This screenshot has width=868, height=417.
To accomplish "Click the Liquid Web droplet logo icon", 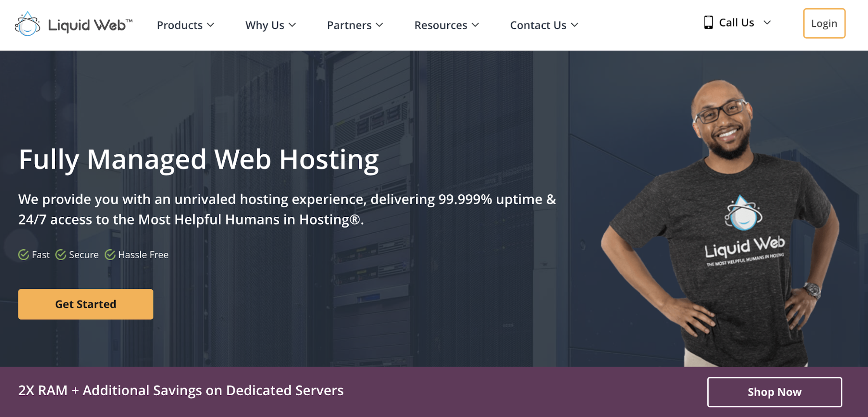I will [x=27, y=24].
